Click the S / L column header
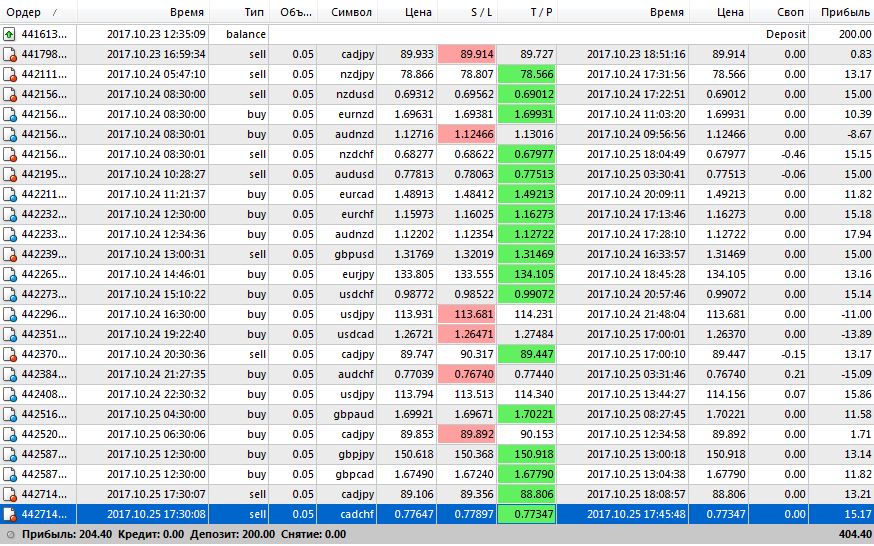The image size is (874, 546). 467,12
